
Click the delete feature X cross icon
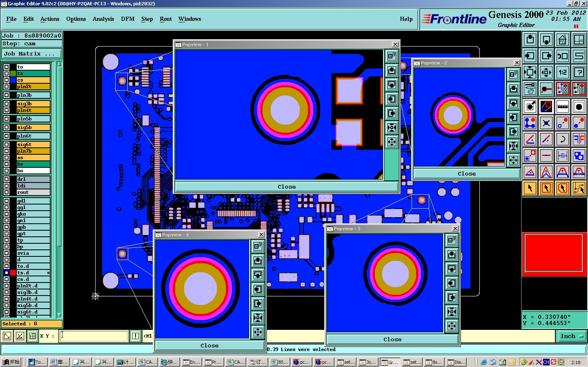pyautogui.click(x=546, y=123)
